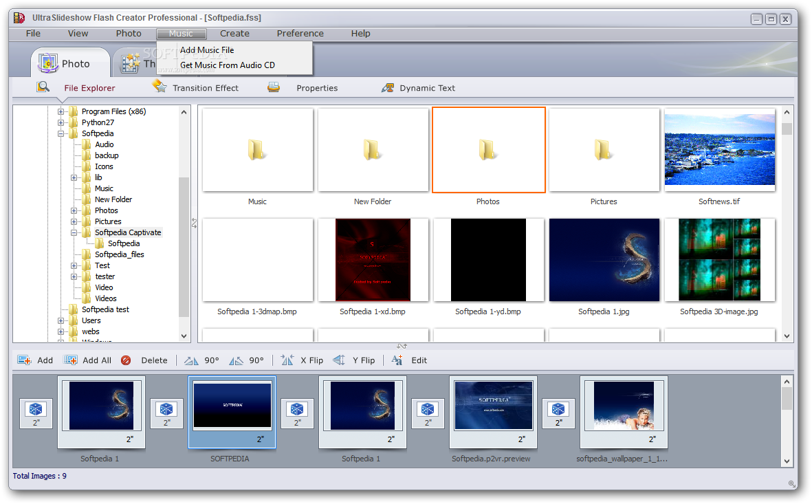Select the Softpedia 3D-image.jpg thumbnail
The width and height of the screenshot is (812, 504).
(x=719, y=259)
